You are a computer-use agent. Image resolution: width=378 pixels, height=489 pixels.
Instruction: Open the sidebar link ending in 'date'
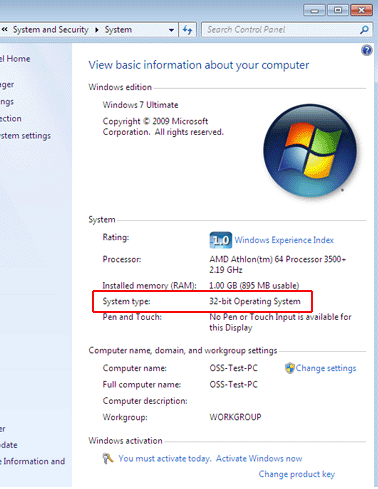tap(9, 445)
